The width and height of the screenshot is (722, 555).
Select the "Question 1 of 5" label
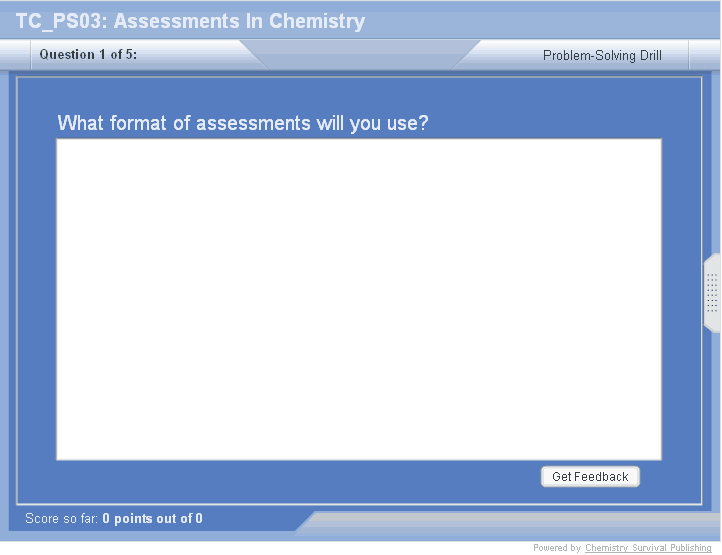pyautogui.click(x=88, y=55)
